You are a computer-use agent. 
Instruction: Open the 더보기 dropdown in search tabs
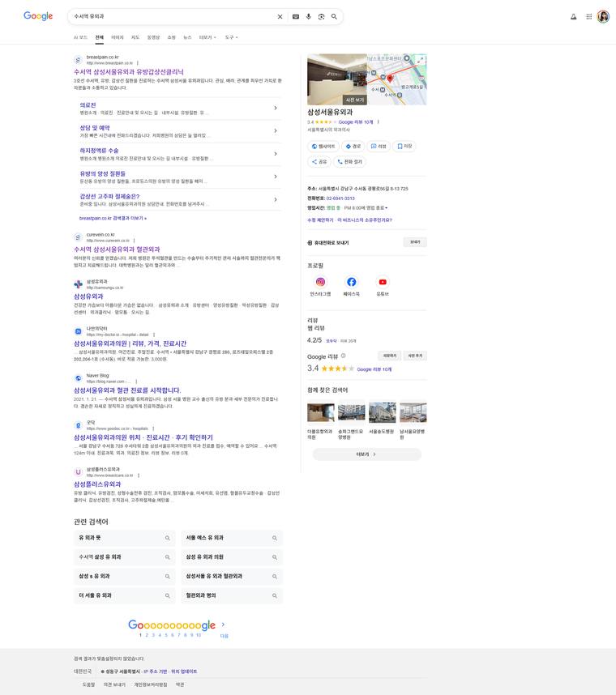coord(207,37)
